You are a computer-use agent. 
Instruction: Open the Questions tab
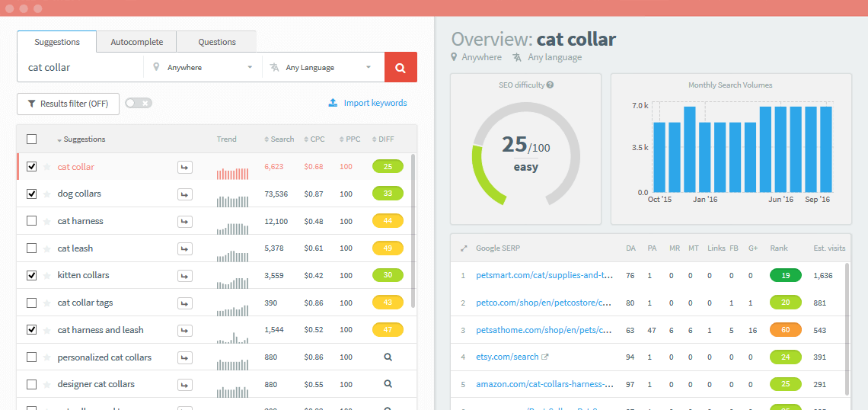pos(217,42)
